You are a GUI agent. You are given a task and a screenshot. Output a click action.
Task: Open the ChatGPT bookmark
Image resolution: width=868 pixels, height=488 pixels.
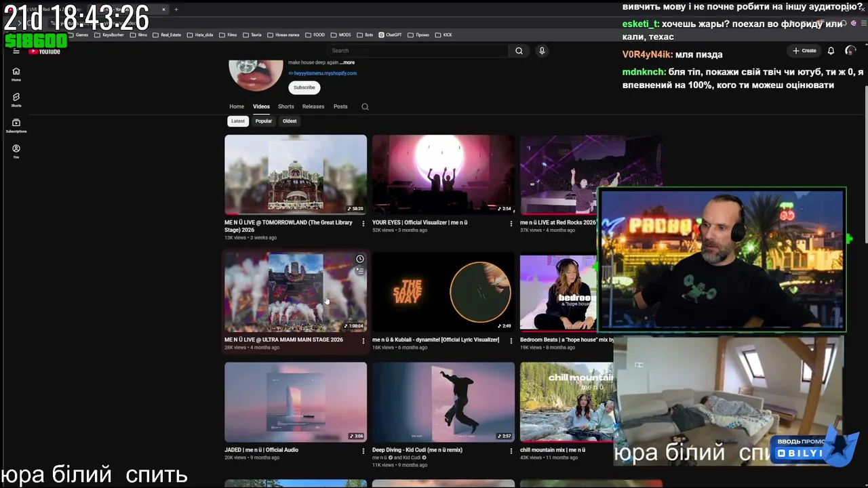[x=390, y=35]
